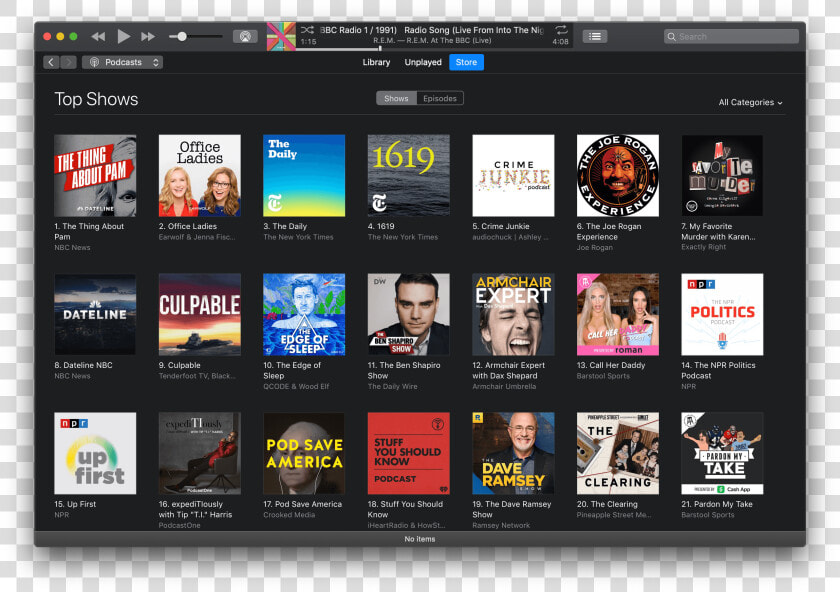Click the title '9. Culpable'
Viewport: 840px width, 592px height.
click(179, 365)
